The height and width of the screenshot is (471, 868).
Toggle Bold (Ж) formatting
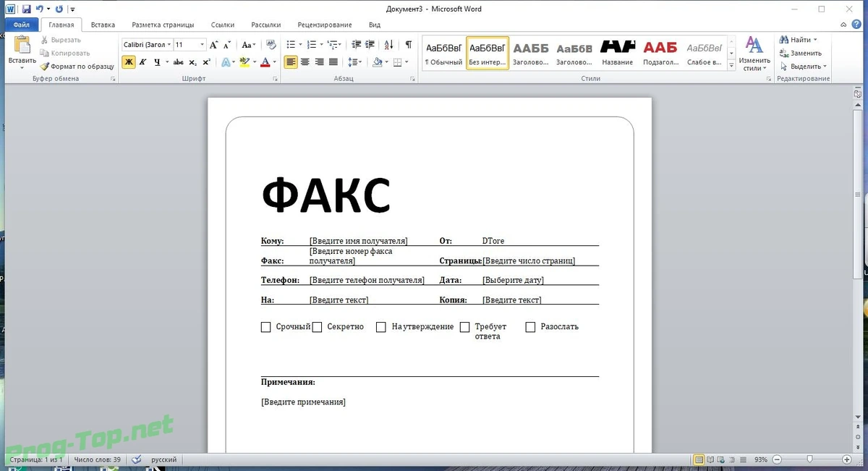pyautogui.click(x=129, y=62)
